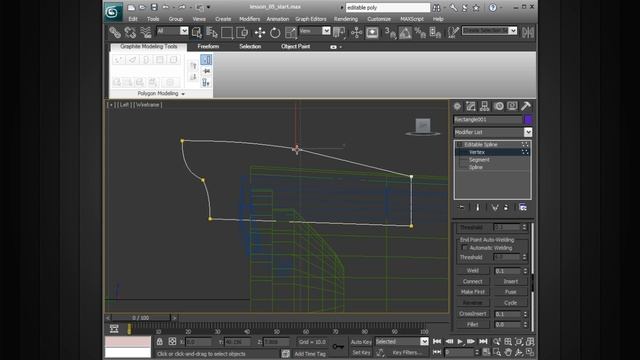Image resolution: width=640 pixels, height=360 pixels.
Task: Click the Select and Link chain icon
Action: (115, 32)
